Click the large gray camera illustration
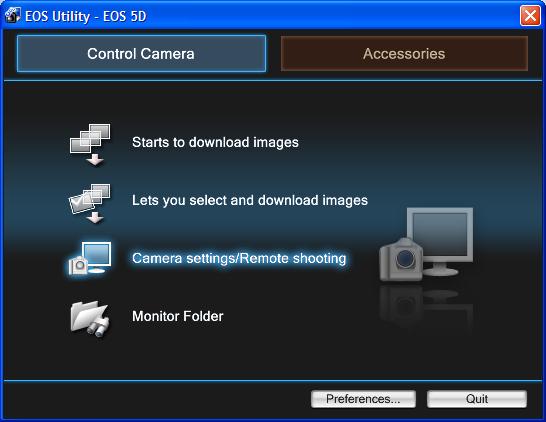Viewport: 546px width, 422px height. (x=401, y=259)
